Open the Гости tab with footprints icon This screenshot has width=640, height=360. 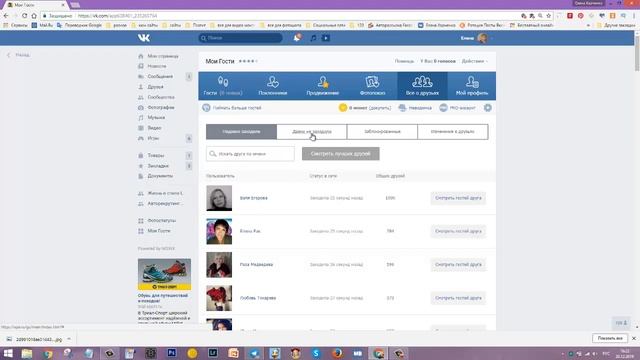[x=223, y=86]
